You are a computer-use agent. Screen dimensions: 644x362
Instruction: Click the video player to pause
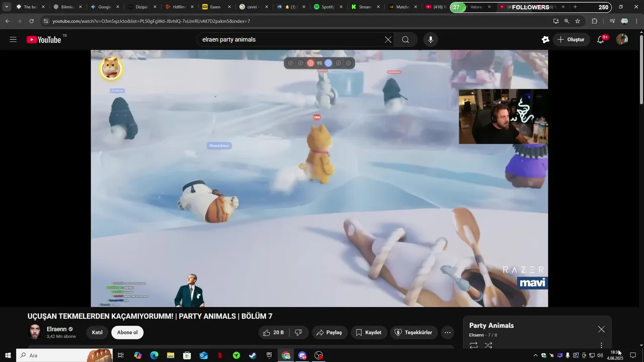319,178
